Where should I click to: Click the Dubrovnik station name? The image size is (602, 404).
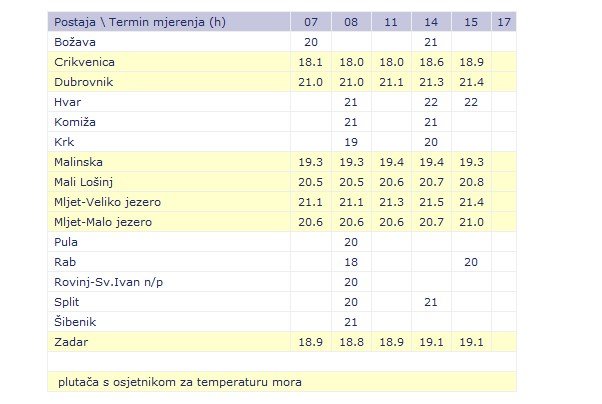tap(82, 82)
